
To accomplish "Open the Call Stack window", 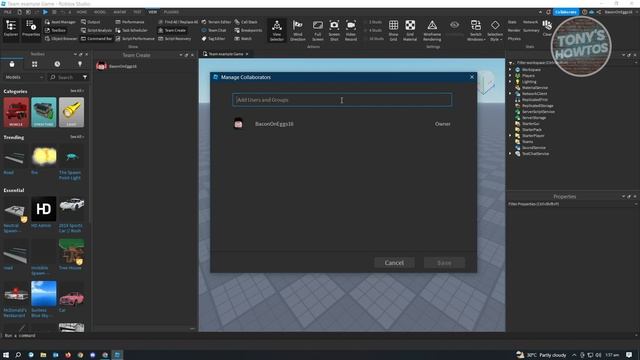I will click(246, 22).
